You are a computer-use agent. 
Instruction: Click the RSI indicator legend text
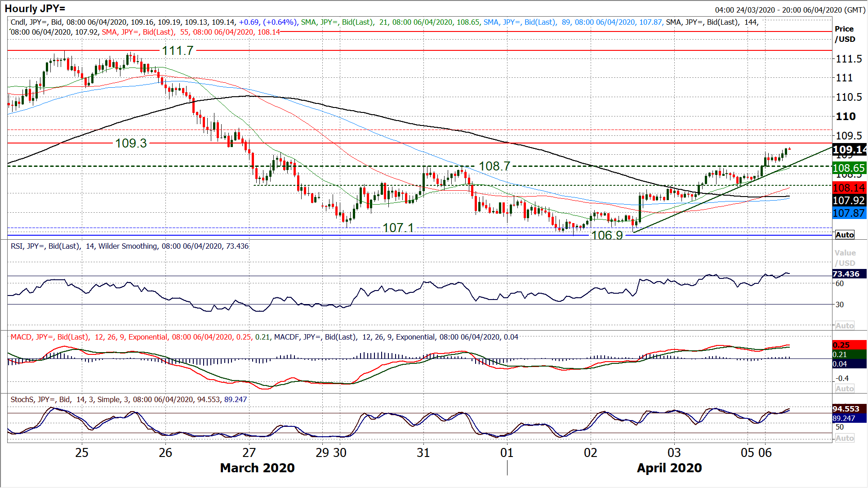click(x=129, y=246)
